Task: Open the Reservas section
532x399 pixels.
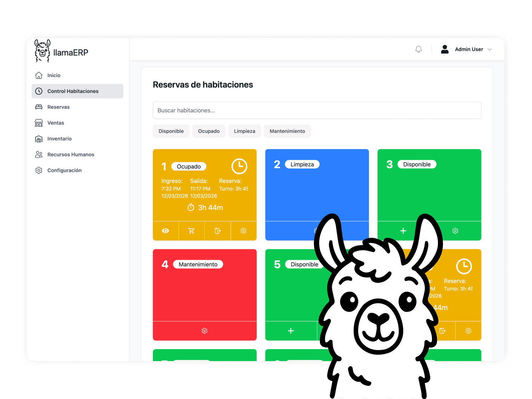Action: tap(59, 107)
